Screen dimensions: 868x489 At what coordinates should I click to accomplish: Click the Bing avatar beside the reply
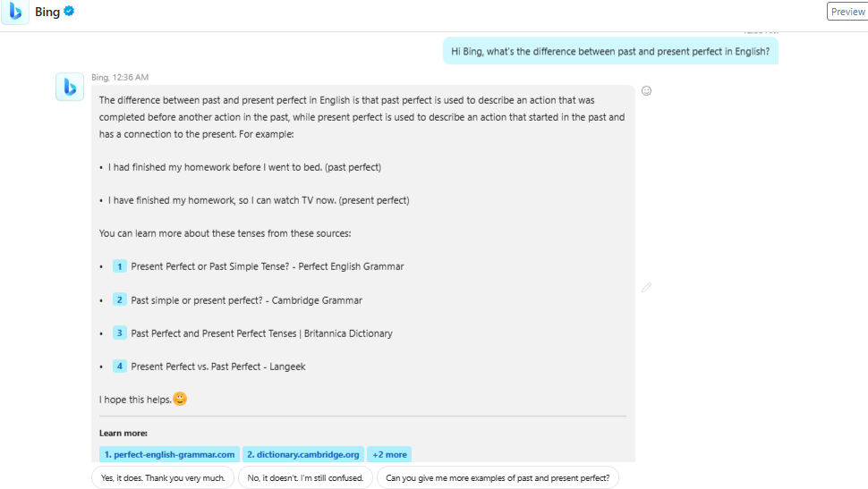point(70,87)
